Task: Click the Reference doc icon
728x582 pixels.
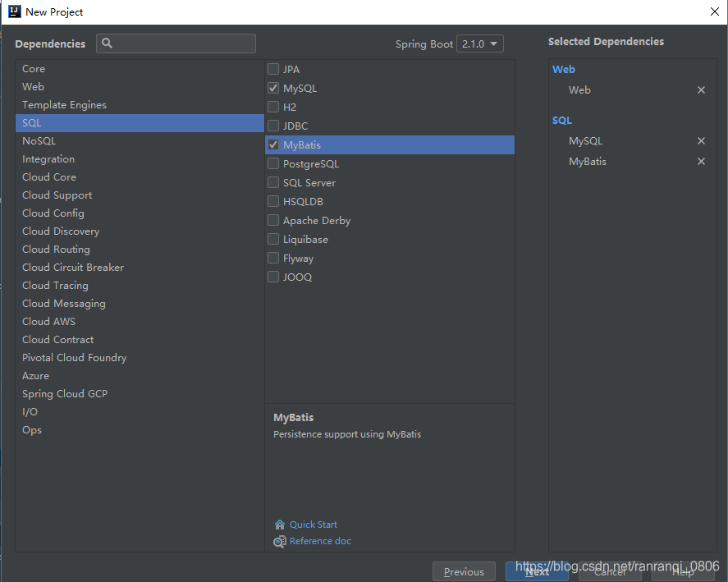Action: point(280,542)
